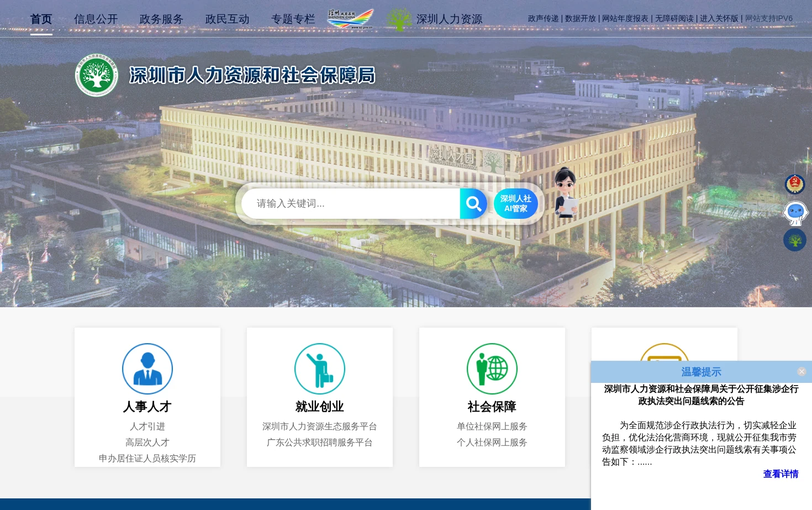Click 查看详情 in the popup

pyautogui.click(x=781, y=474)
